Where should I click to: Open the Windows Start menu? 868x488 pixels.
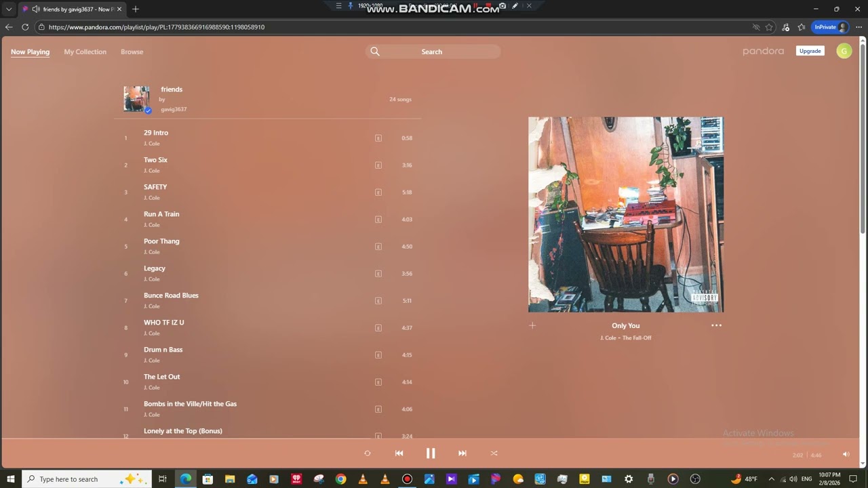(11, 479)
